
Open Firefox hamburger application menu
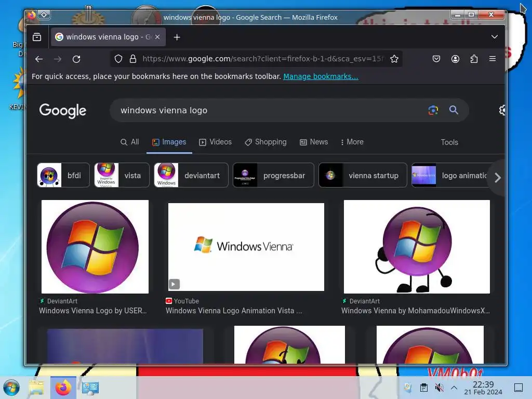pyautogui.click(x=493, y=59)
